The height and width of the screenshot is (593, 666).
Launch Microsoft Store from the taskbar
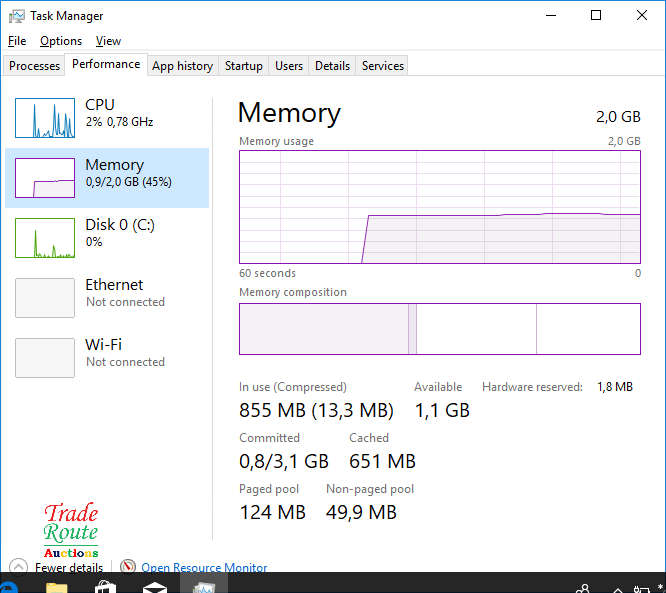pyautogui.click(x=105, y=586)
